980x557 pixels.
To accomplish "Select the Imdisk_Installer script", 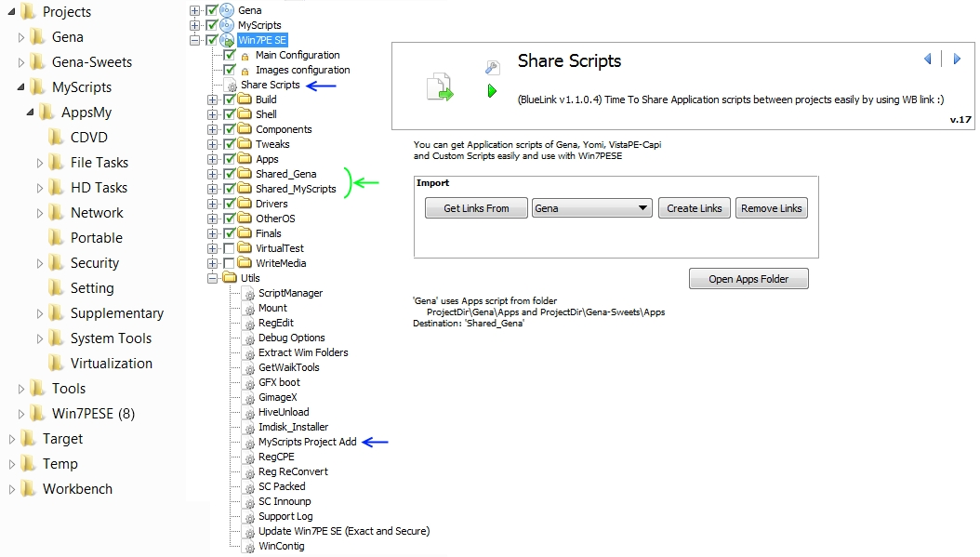I will click(x=293, y=426).
